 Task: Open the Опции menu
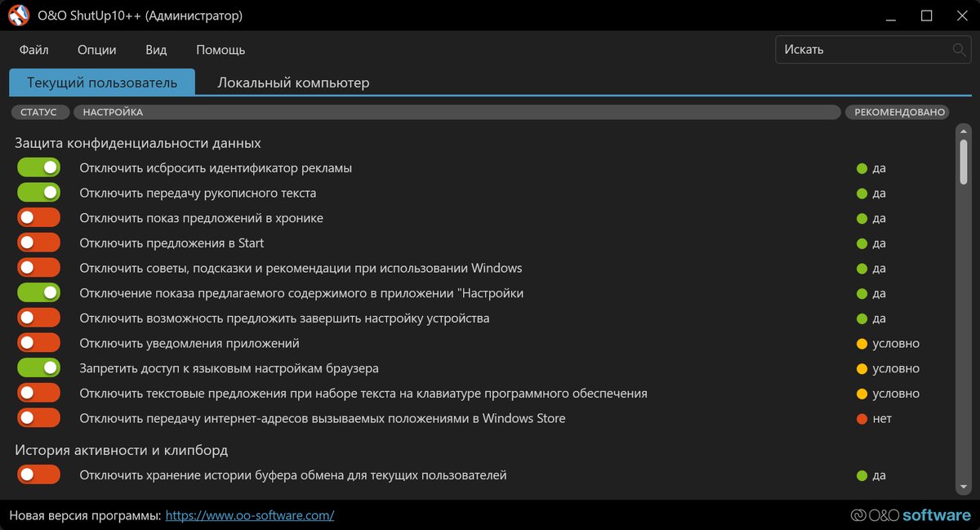[x=97, y=50]
